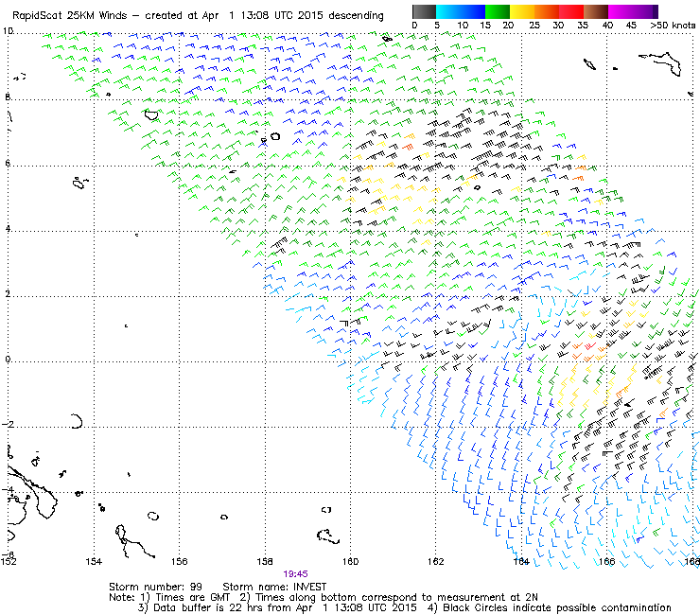This screenshot has width=700, height=615.
Task: Click the latitude axis label '8'
Action: point(8,97)
